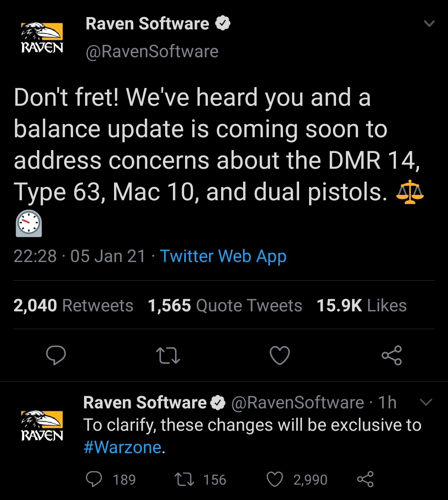Screen dimensions: 448x500
Task: Open Raven avatar on the reply tweet
Action: [x=42, y=425]
